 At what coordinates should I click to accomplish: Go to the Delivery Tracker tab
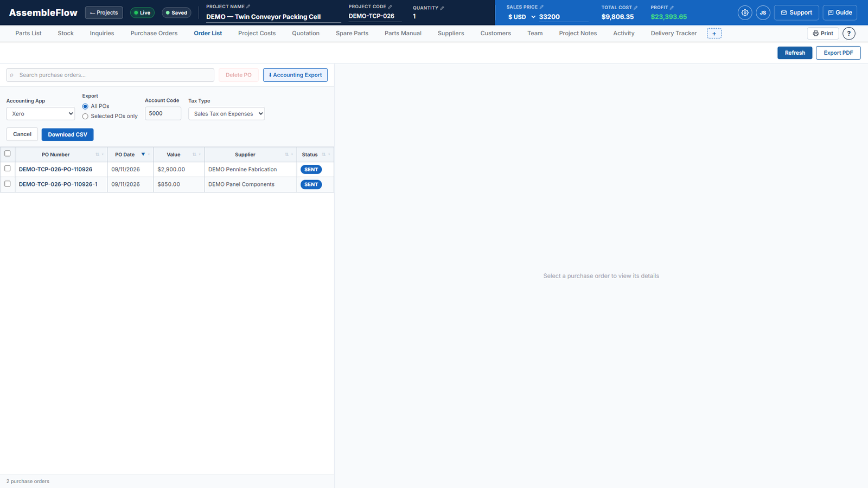[x=674, y=34]
